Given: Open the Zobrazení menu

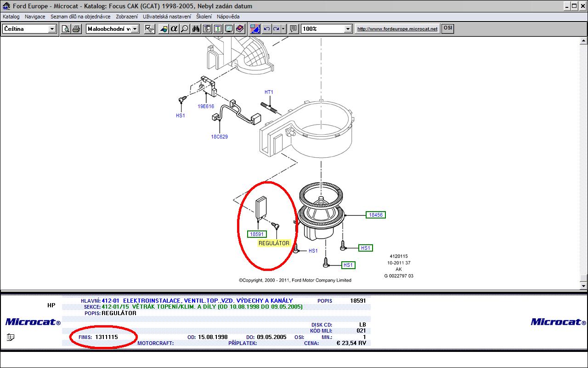Looking at the screenshot, I should [127, 17].
